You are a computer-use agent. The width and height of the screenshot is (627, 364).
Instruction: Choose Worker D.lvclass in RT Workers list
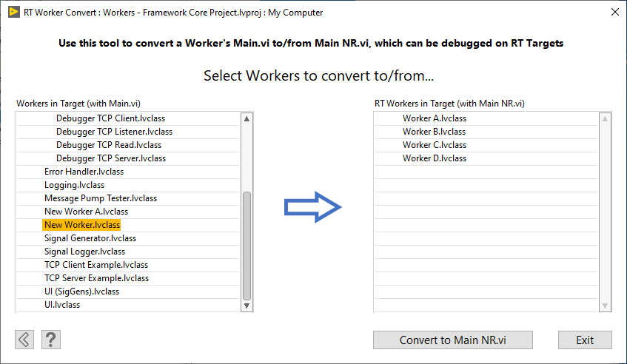434,158
